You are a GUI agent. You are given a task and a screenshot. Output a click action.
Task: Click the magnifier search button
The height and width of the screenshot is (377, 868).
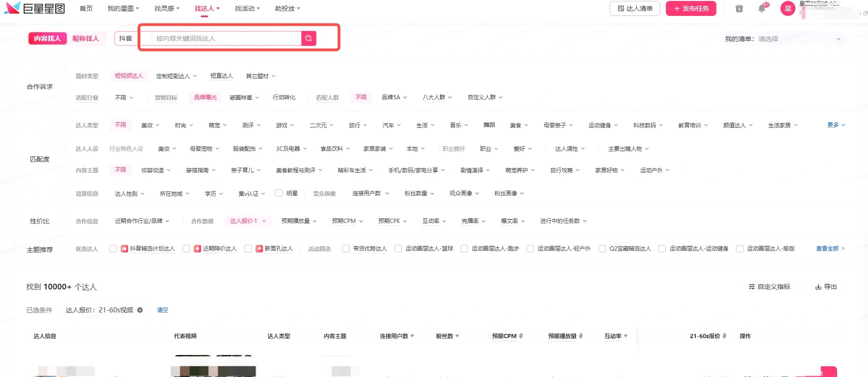tap(309, 38)
